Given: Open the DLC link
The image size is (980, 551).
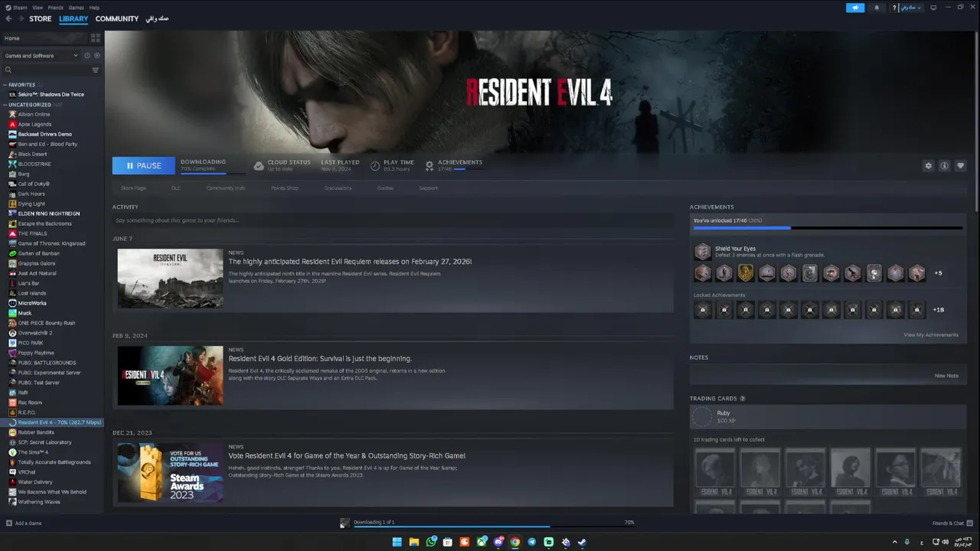Looking at the screenshot, I should click(176, 188).
